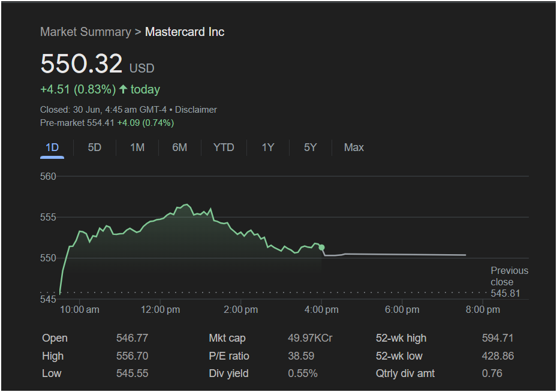Click the 545 y-axis label
This screenshot has width=557, height=392.
click(x=48, y=299)
